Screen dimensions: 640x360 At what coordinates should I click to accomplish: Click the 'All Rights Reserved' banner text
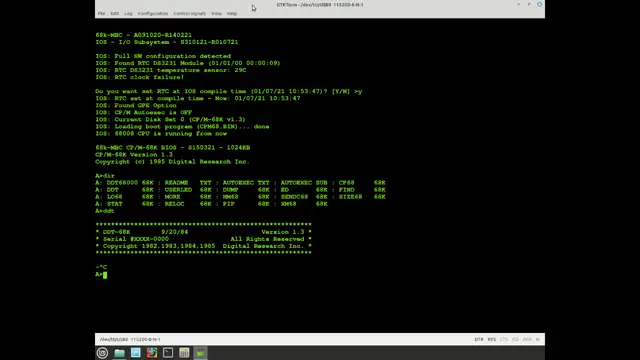[x=267, y=239]
